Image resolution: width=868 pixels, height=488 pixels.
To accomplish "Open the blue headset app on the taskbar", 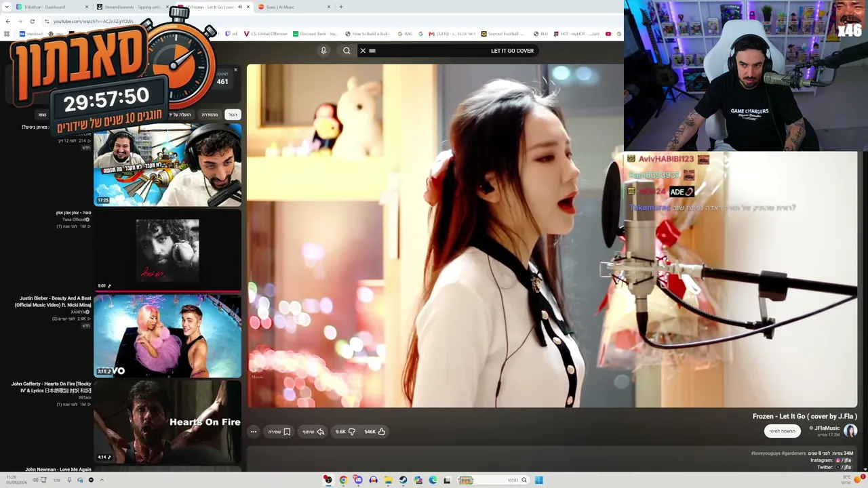I will tap(373, 481).
